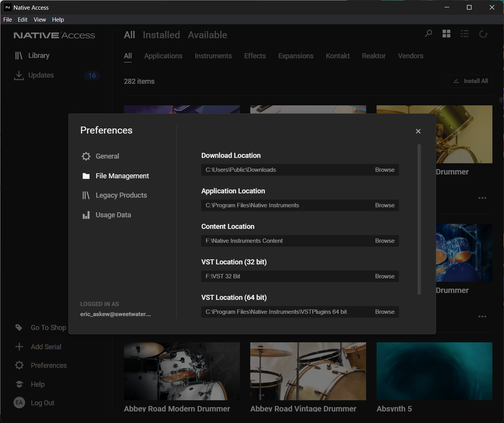This screenshot has height=423, width=504.
Task: Open Absynth 5 product thumbnail
Action: [434, 371]
